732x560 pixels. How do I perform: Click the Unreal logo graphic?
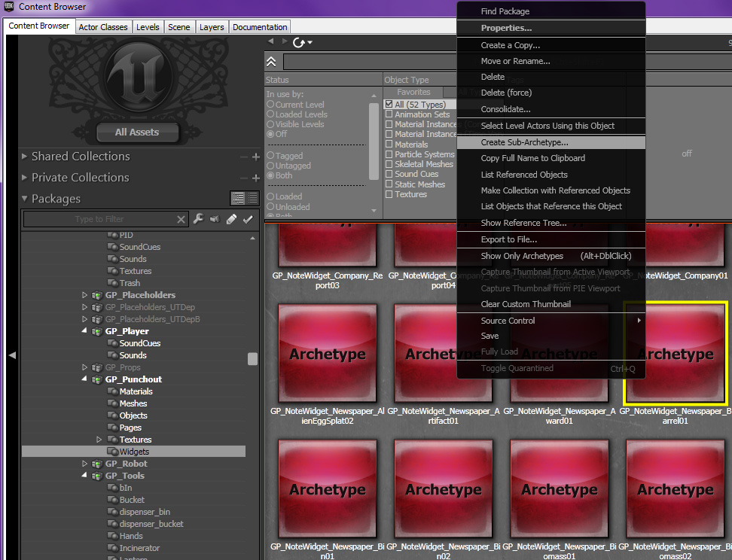(x=138, y=76)
